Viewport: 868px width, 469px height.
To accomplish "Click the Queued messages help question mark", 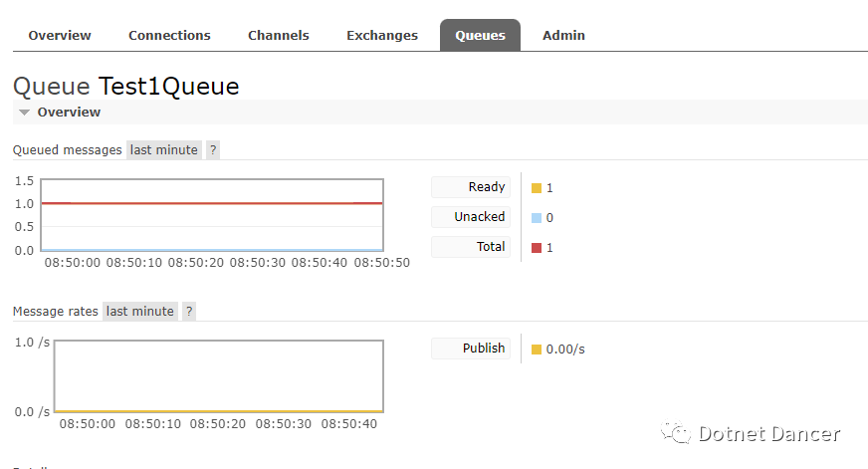I will [x=213, y=150].
